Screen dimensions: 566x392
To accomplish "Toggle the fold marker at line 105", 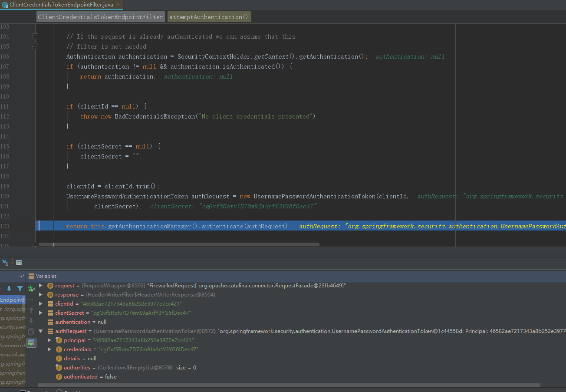I will coord(35,46).
